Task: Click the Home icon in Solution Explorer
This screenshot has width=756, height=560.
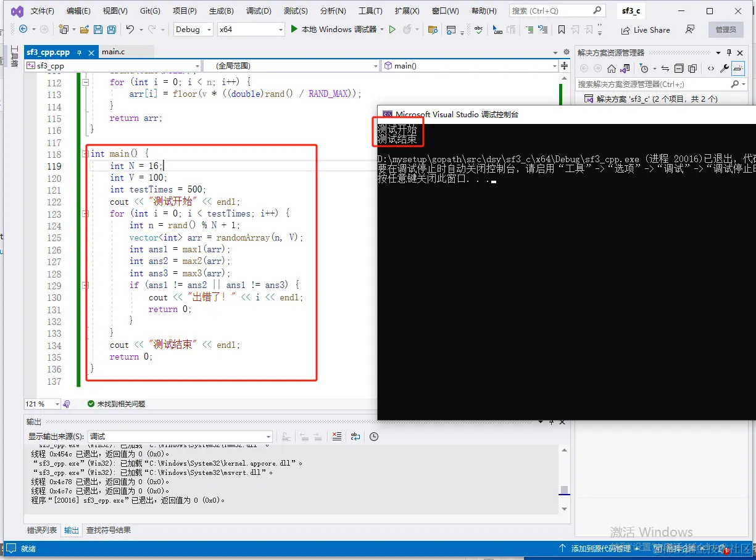Action: [612, 68]
